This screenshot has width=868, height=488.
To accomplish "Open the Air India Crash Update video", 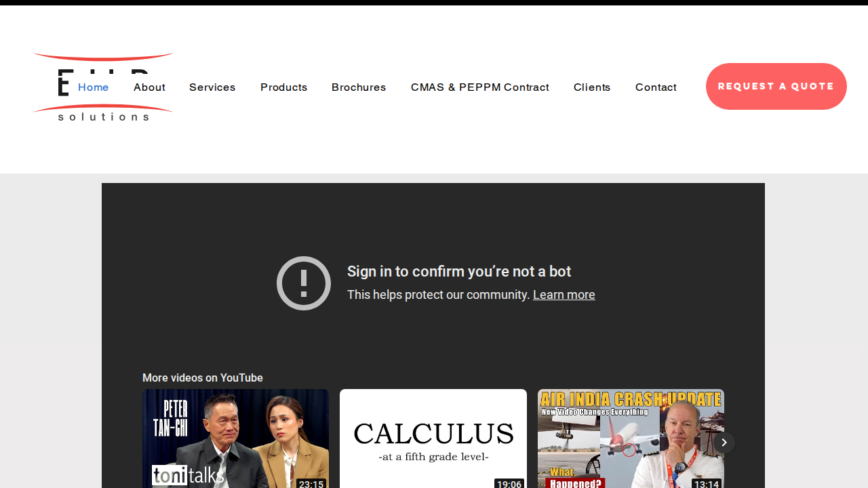I will pyautogui.click(x=631, y=439).
